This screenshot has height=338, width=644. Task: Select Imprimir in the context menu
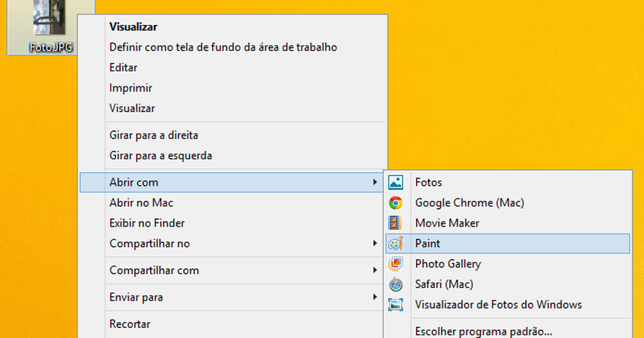click(130, 88)
